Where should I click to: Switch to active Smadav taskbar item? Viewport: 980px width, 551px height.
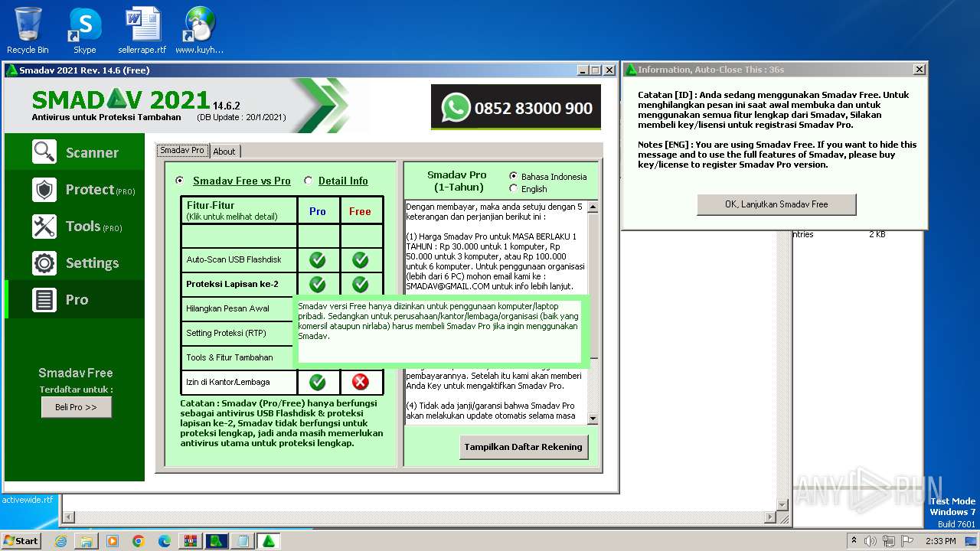click(x=269, y=541)
